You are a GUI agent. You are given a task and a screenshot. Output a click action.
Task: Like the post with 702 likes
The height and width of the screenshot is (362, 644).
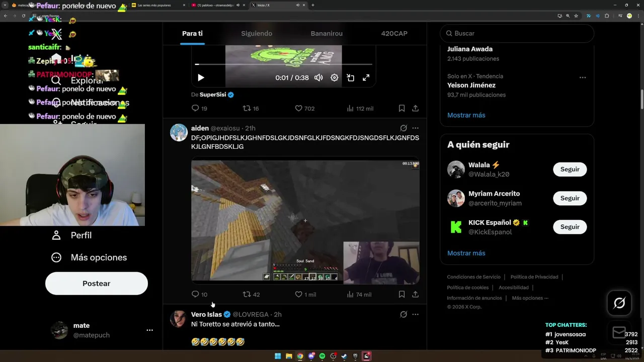[304, 108]
